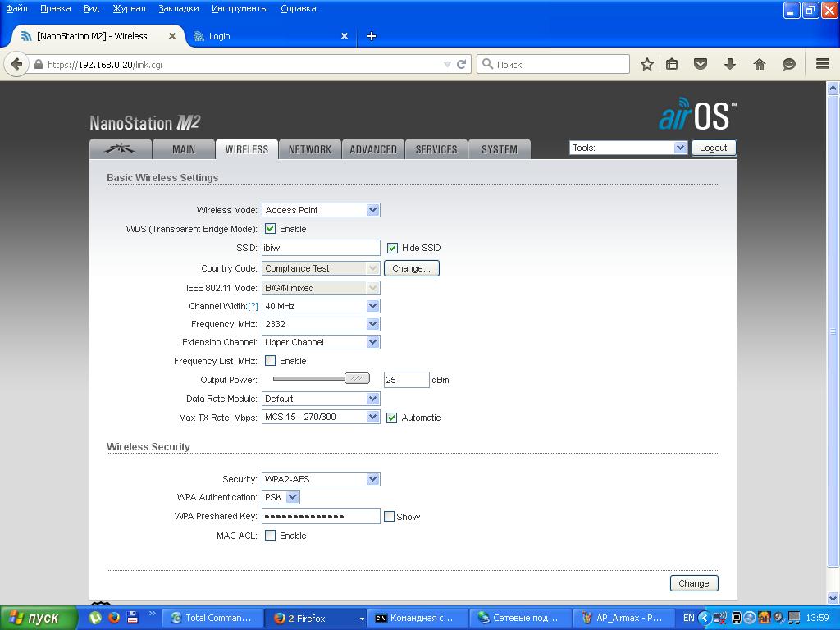Open the Hello chat smiley icon
Image resolution: width=840 pixels, height=630 pixels.
(x=788, y=64)
